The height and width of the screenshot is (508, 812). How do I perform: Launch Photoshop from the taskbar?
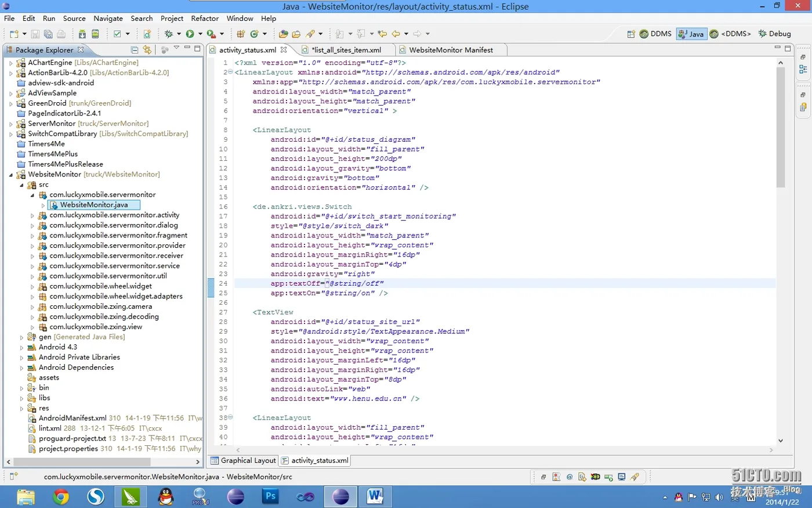[x=270, y=496]
